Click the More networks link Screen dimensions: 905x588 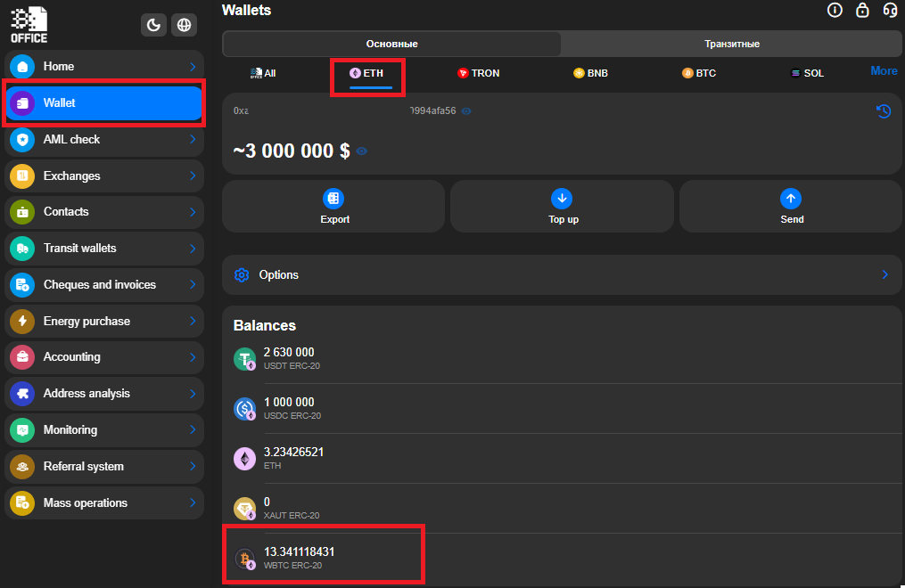tap(884, 71)
